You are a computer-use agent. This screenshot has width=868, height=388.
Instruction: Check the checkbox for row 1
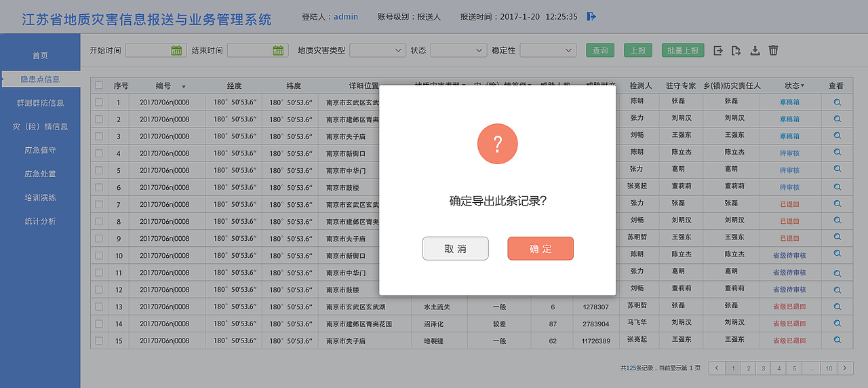click(x=99, y=102)
